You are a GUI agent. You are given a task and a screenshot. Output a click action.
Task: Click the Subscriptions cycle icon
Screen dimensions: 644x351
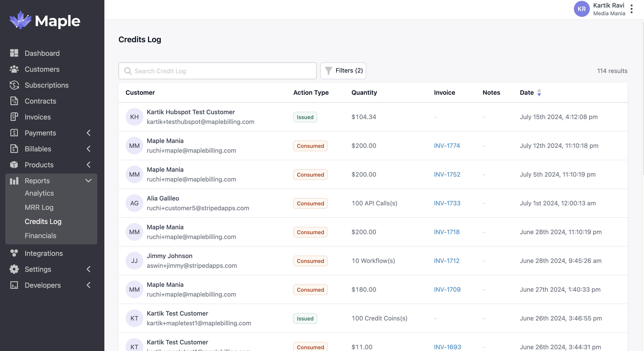coord(14,85)
